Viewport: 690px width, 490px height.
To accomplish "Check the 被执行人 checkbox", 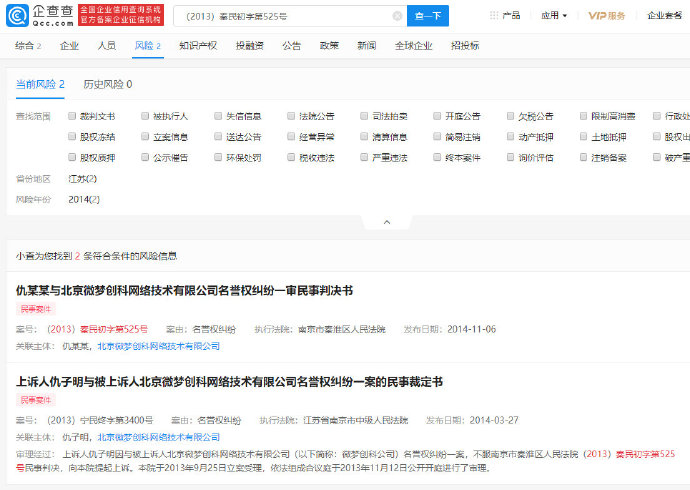I will tap(145, 116).
